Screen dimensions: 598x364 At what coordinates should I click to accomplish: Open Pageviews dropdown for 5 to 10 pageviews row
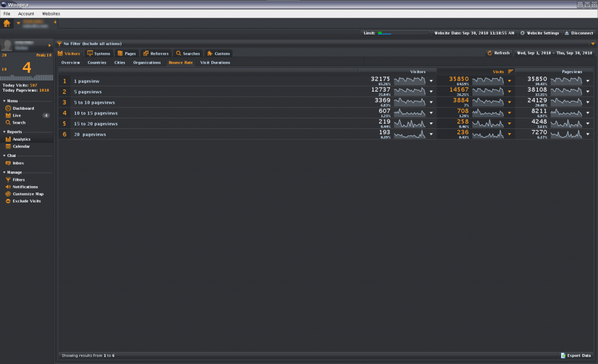point(587,103)
